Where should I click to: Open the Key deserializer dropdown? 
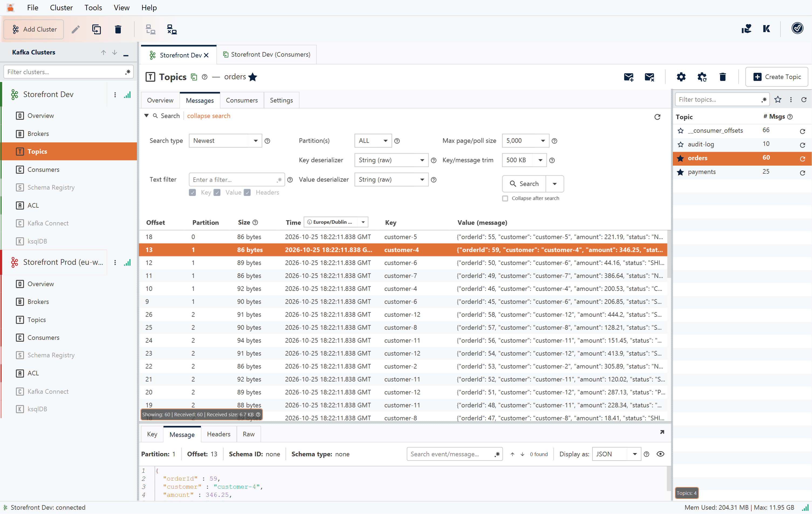[391, 160]
